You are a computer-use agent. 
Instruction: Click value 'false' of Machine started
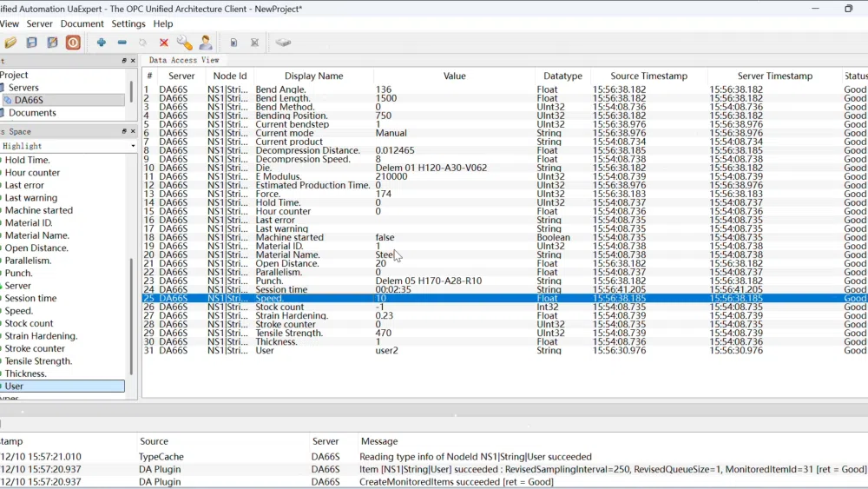pyautogui.click(x=385, y=238)
